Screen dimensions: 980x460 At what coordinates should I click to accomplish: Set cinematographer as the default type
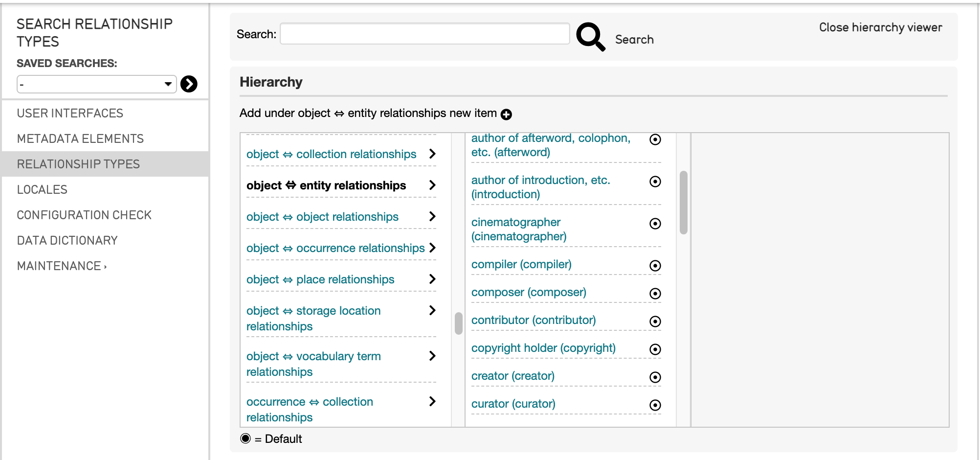(x=655, y=224)
